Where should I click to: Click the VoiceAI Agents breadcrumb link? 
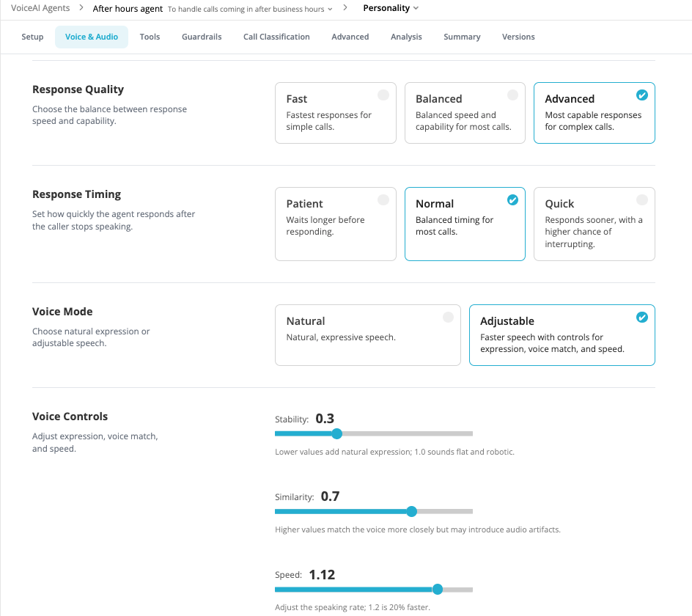(40, 8)
